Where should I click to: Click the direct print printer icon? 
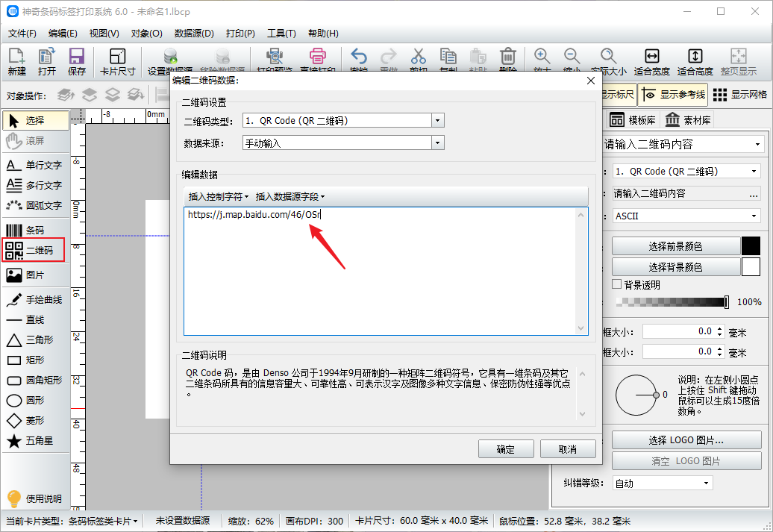point(318,57)
